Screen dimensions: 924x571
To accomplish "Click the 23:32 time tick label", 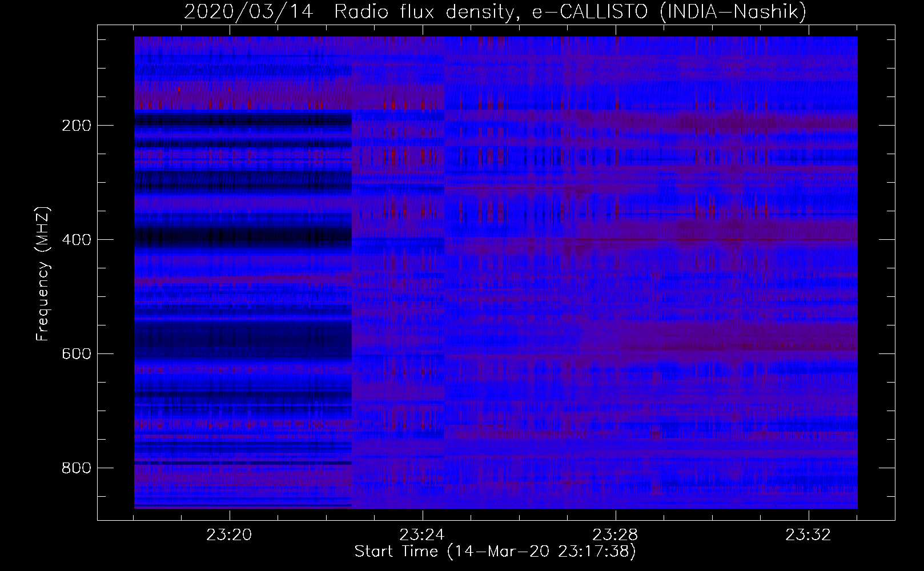I will [809, 535].
